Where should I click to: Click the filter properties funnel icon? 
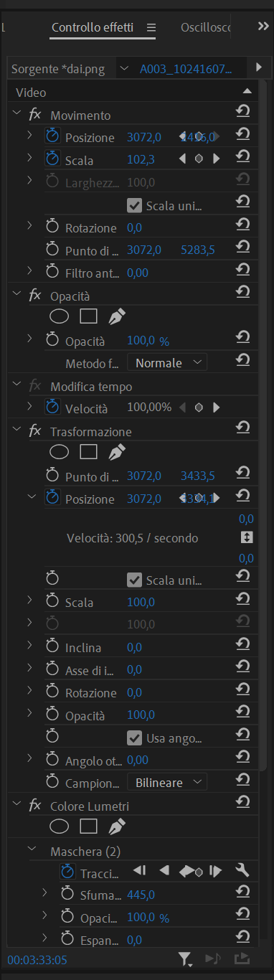(x=185, y=958)
